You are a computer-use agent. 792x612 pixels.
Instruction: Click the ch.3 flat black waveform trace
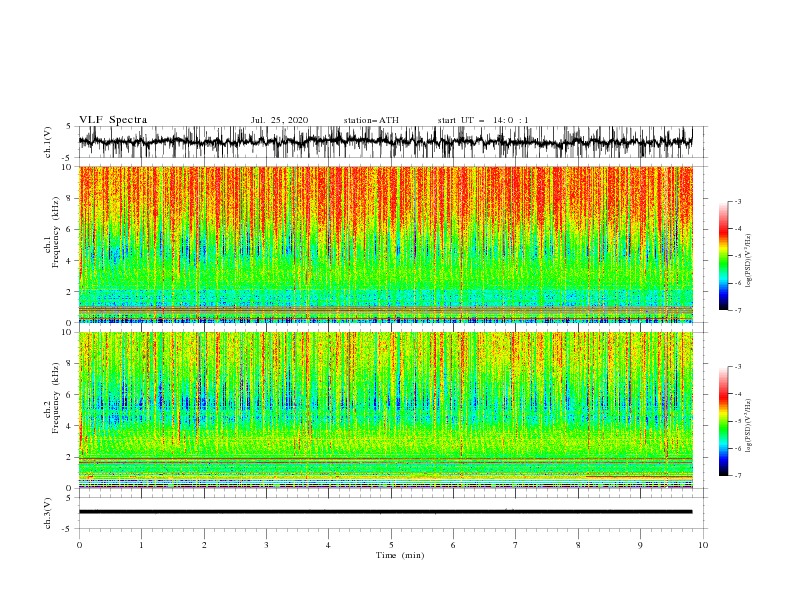click(385, 512)
